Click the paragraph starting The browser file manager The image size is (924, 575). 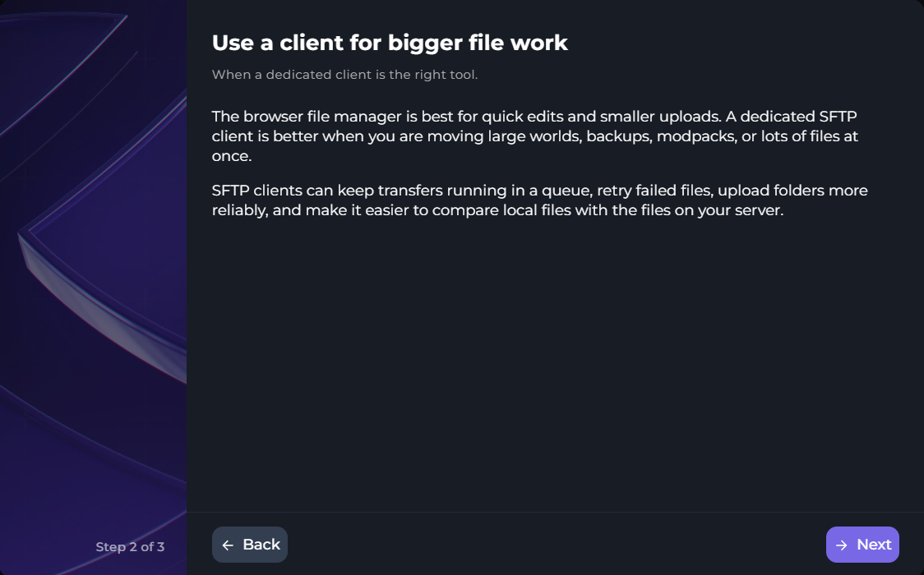pyautogui.click(x=535, y=136)
